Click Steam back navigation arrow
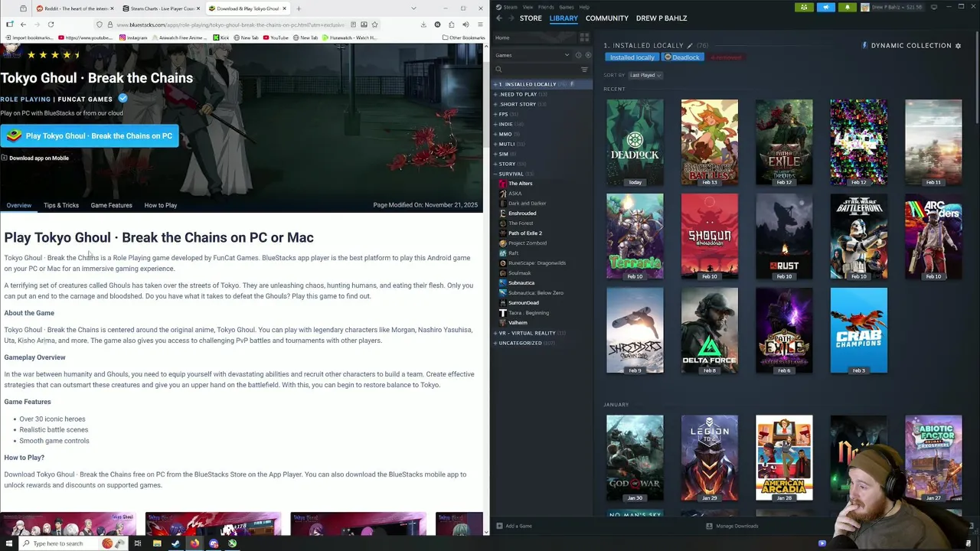The width and height of the screenshot is (980, 551). (499, 18)
